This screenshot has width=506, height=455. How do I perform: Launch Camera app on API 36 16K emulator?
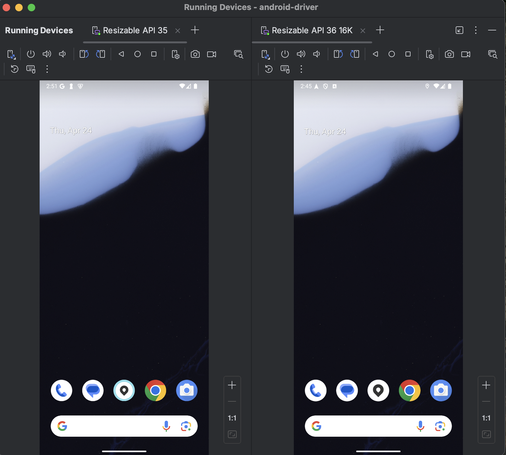click(x=441, y=390)
